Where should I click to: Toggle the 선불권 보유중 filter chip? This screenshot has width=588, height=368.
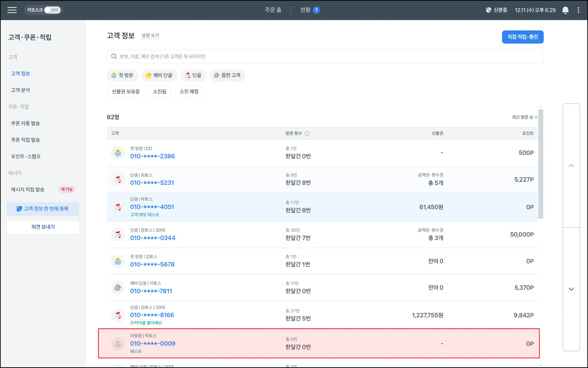coord(126,92)
